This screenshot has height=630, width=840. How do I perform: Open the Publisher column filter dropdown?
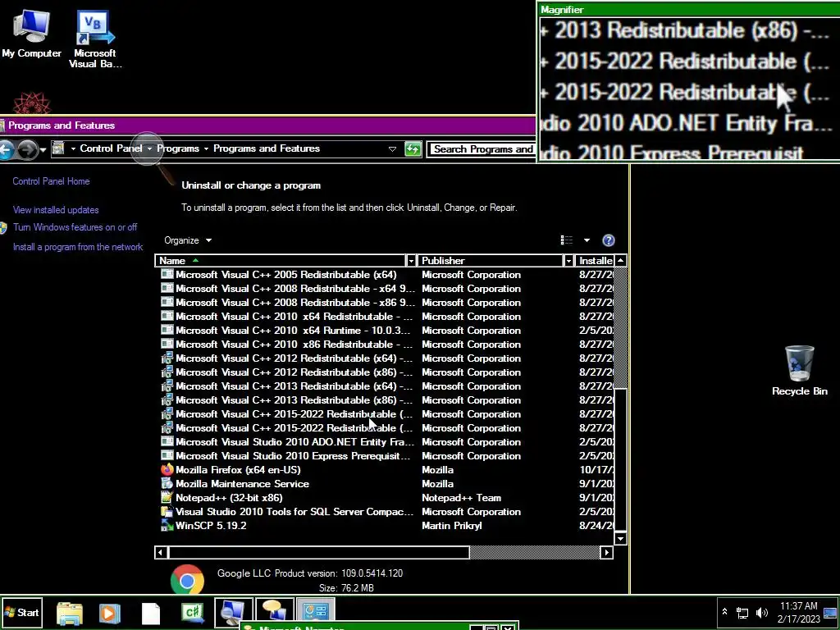click(568, 261)
